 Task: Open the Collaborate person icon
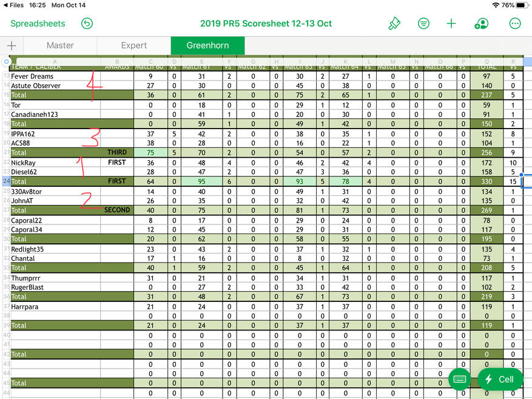482,24
